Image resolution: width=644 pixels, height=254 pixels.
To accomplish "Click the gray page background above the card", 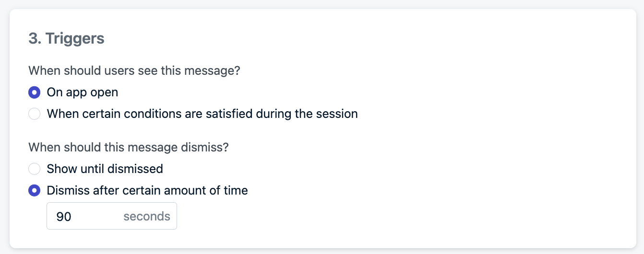I will [x=322, y=4].
